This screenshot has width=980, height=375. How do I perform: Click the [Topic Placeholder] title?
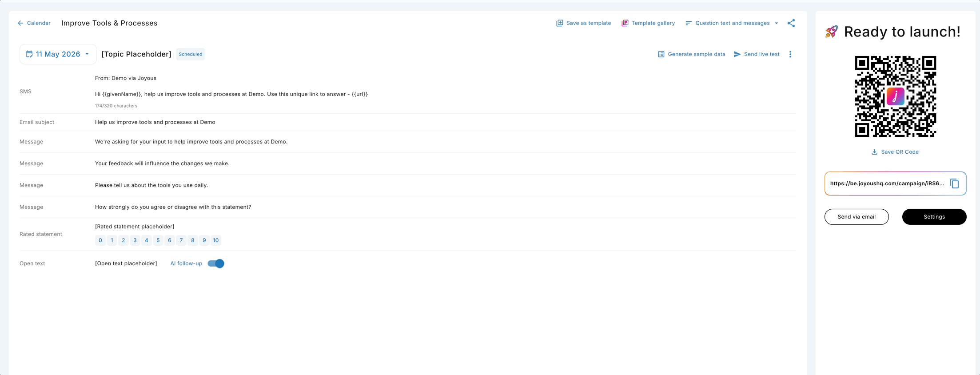pos(136,54)
